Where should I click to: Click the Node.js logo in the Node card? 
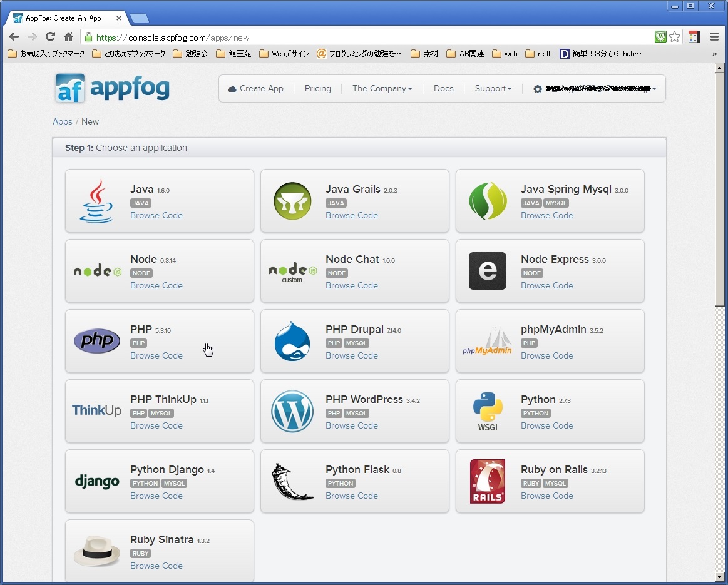[98, 270]
